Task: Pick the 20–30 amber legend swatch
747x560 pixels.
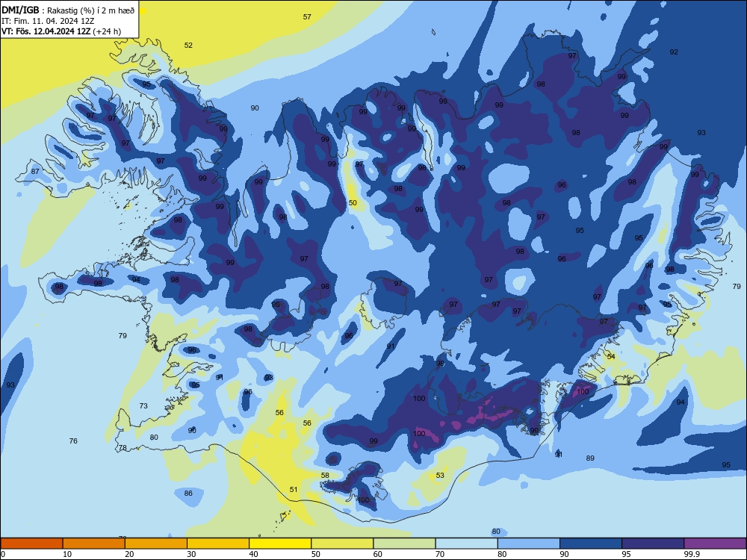Action: coord(156,544)
